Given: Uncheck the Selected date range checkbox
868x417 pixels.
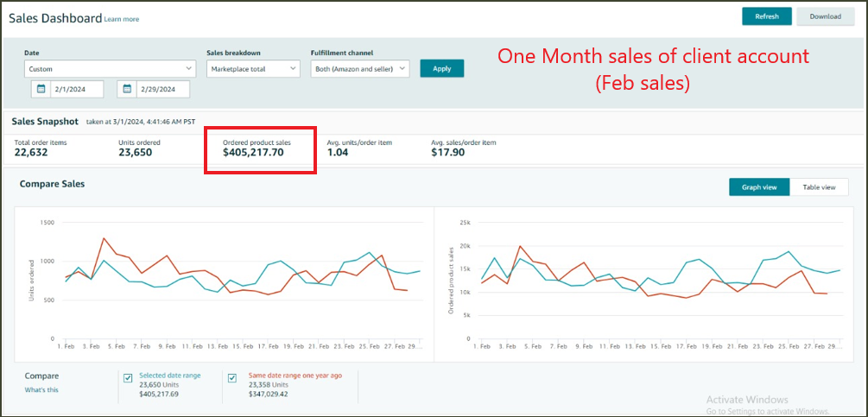Looking at the screenshot, I should pyautogui.click(x=128, y=377).
